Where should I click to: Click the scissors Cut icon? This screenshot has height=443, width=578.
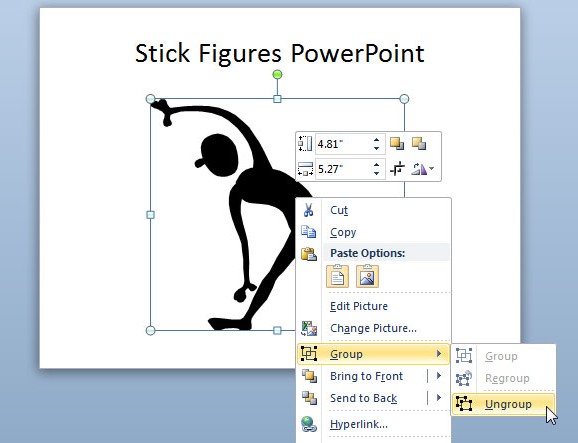(308, 210)
